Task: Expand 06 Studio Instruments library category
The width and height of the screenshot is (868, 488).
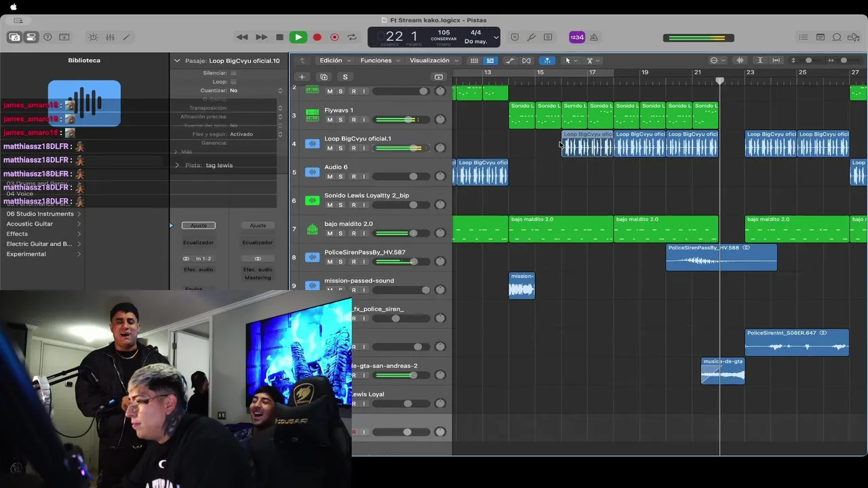Action: tap(43, 213)
